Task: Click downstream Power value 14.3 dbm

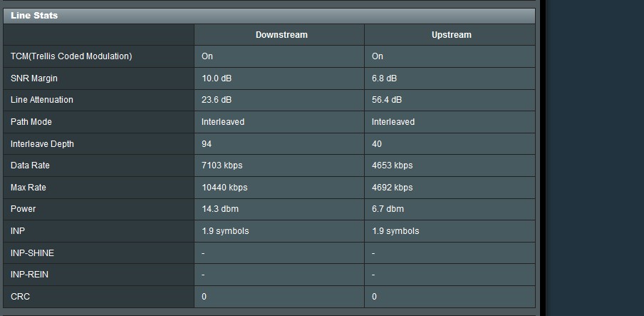Action: click(220, 209)
